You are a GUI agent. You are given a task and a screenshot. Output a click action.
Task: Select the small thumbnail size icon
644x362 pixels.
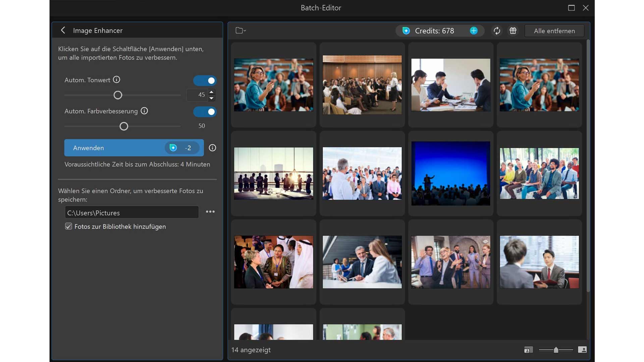(529, 350)
